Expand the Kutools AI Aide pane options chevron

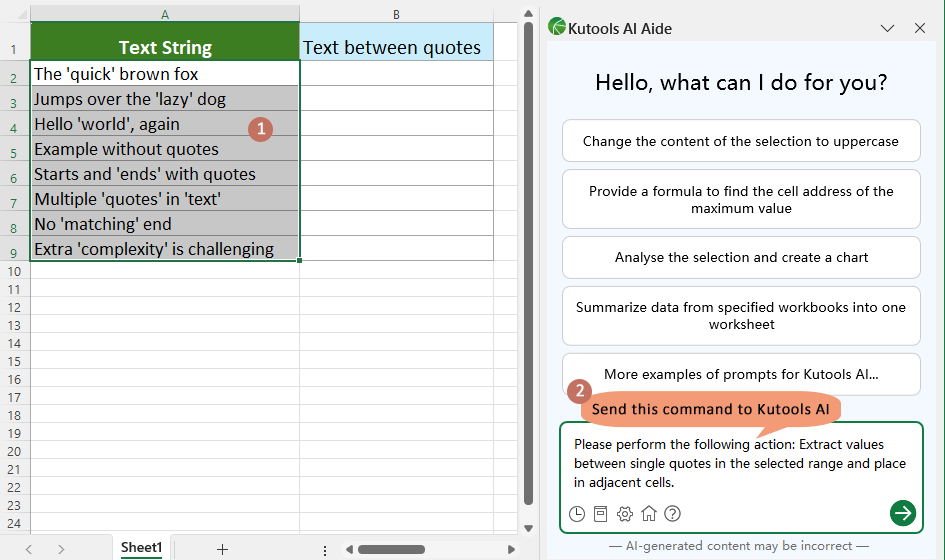click(x=886, y=29)
